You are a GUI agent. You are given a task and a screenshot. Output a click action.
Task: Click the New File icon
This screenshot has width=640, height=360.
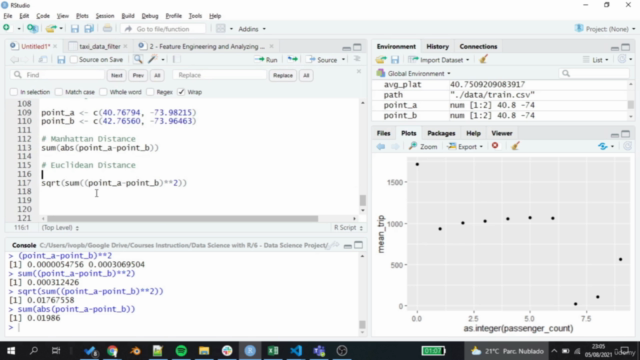7,28
